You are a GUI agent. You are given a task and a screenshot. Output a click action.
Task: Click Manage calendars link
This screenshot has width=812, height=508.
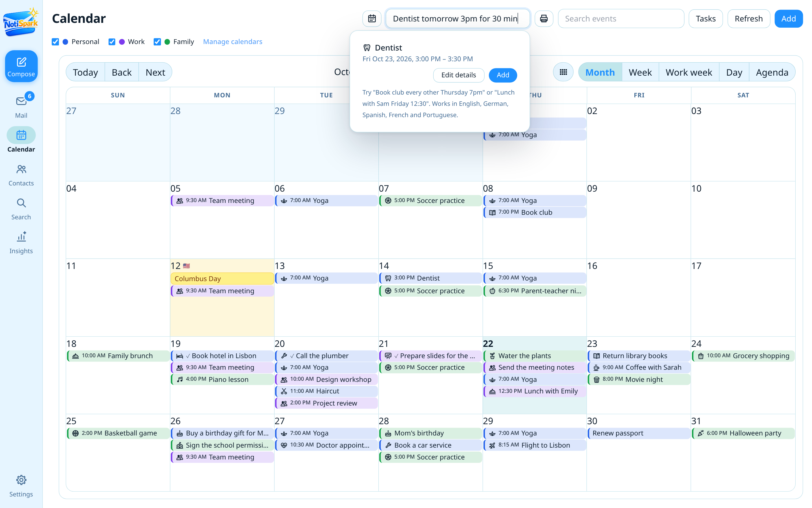click(233, 42)
